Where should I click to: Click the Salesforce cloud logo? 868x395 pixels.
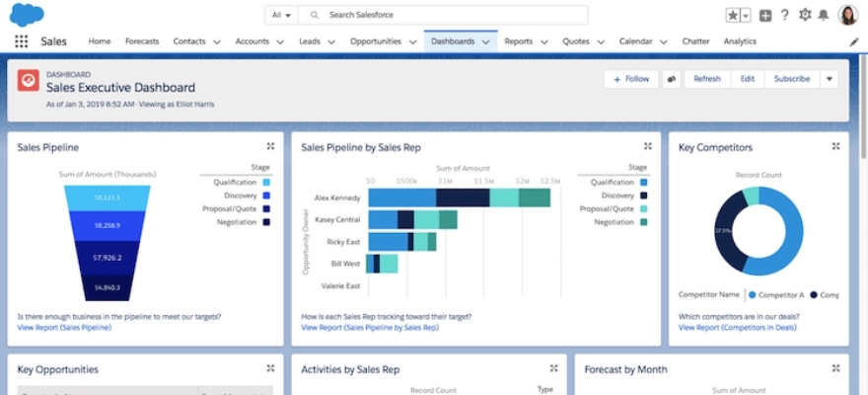27,15
